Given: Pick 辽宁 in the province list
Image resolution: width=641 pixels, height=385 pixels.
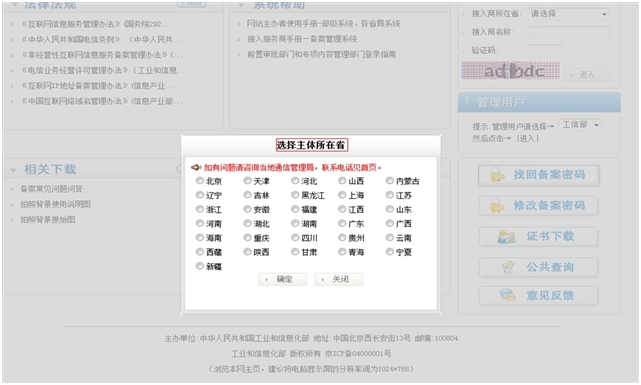Looking at the screenshot, I should 199,195.
